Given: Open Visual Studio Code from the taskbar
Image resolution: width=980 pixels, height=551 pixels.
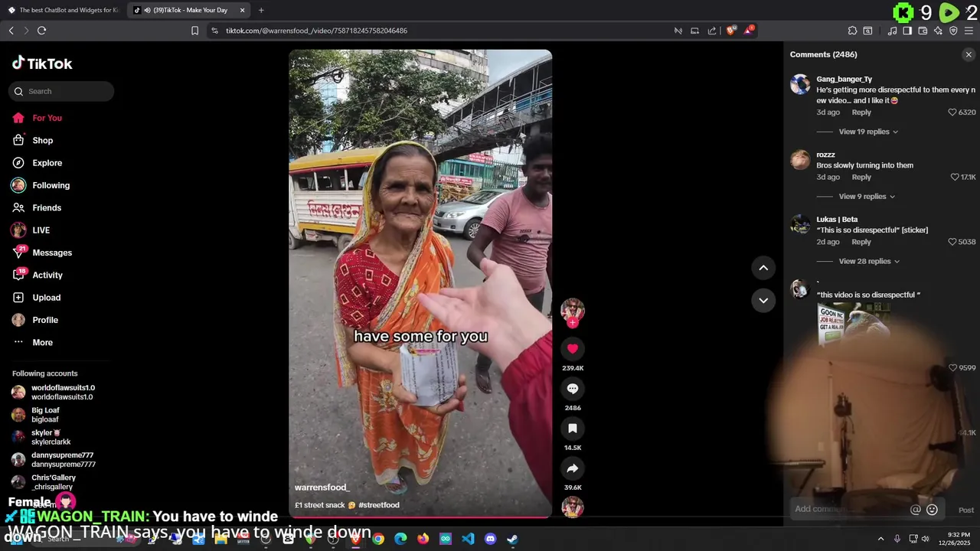Looking at the screenshot, I should [x=469, y=539].
